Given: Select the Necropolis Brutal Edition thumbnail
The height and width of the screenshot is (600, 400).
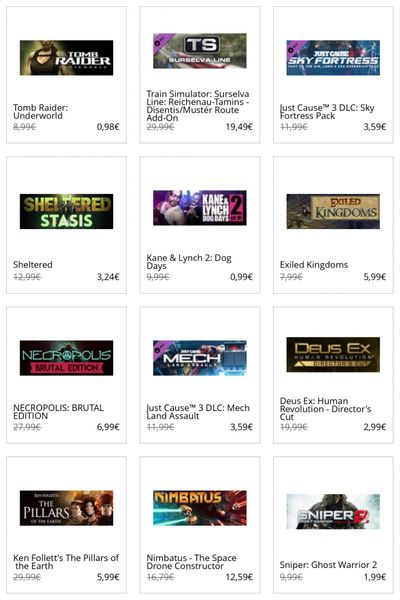Looking at the screenshot, I should click(x=66, y=358).
